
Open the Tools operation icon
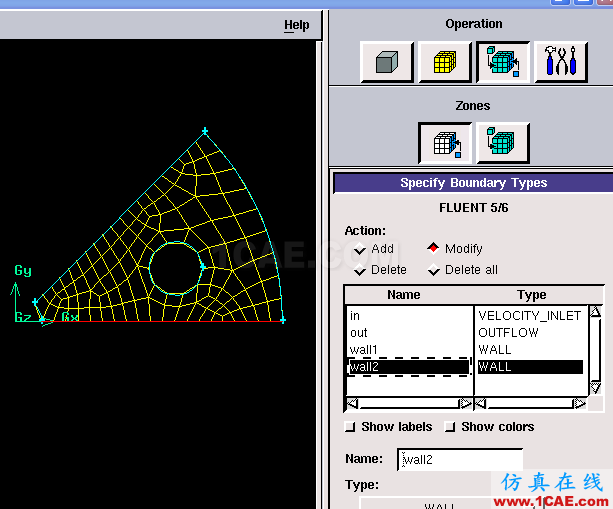(x=561, y=62)
